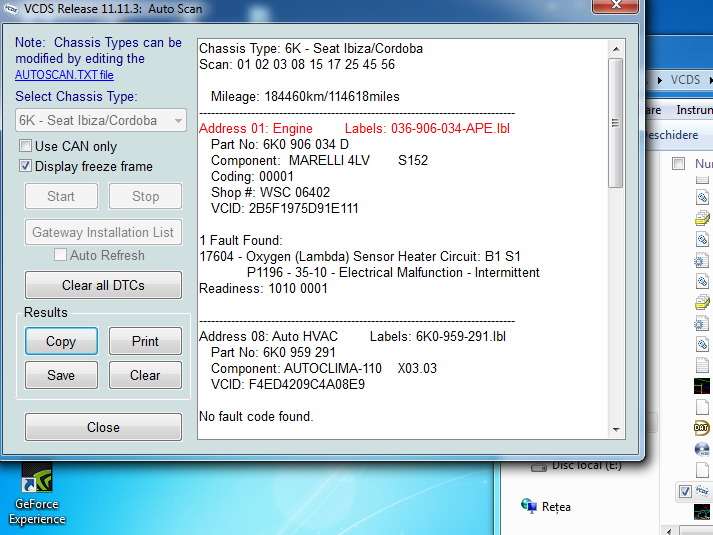Click the VCDS title bar app icon
The width and height of the screenshot is (713, 535).
(10, 9)
